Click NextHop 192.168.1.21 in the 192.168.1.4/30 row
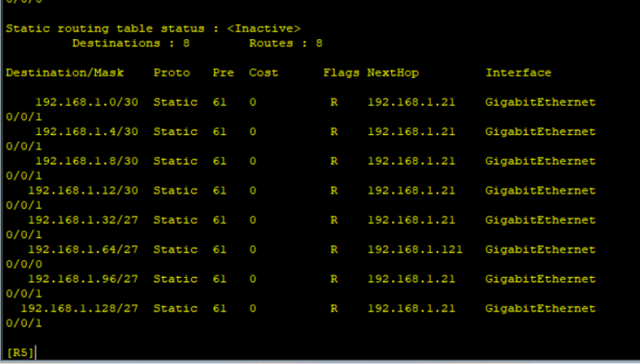The height and width of the screenshot is (364, 640). (x=411, y=131)
